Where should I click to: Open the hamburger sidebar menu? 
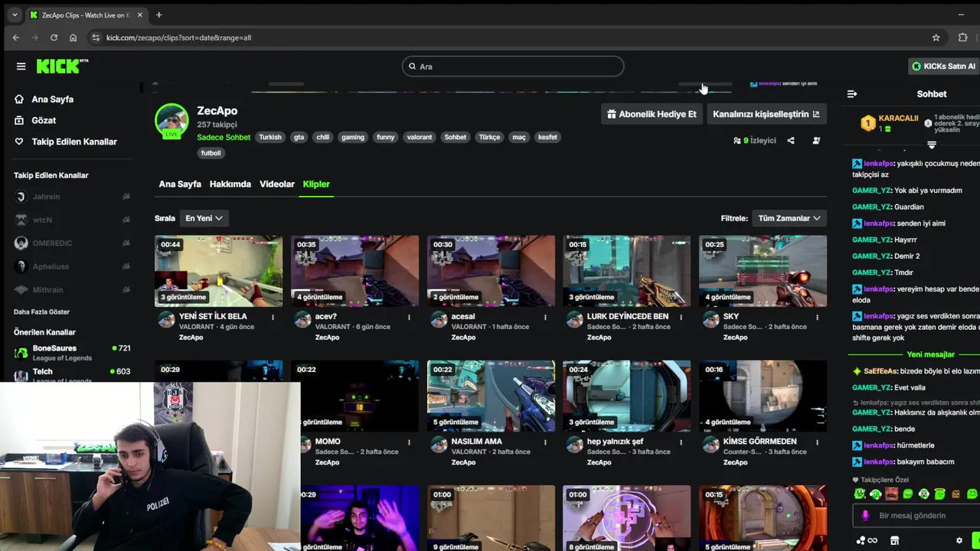pos(21,67)
